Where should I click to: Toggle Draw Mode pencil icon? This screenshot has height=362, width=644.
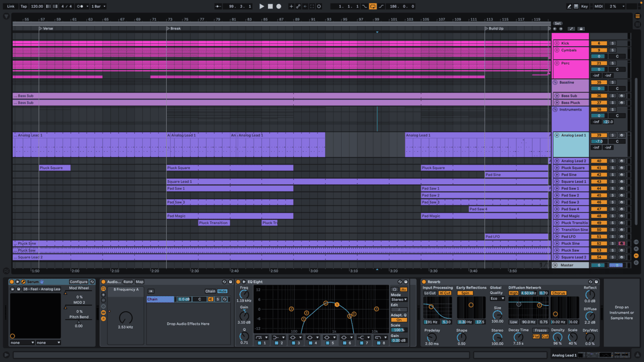click(x=569, y=6)
